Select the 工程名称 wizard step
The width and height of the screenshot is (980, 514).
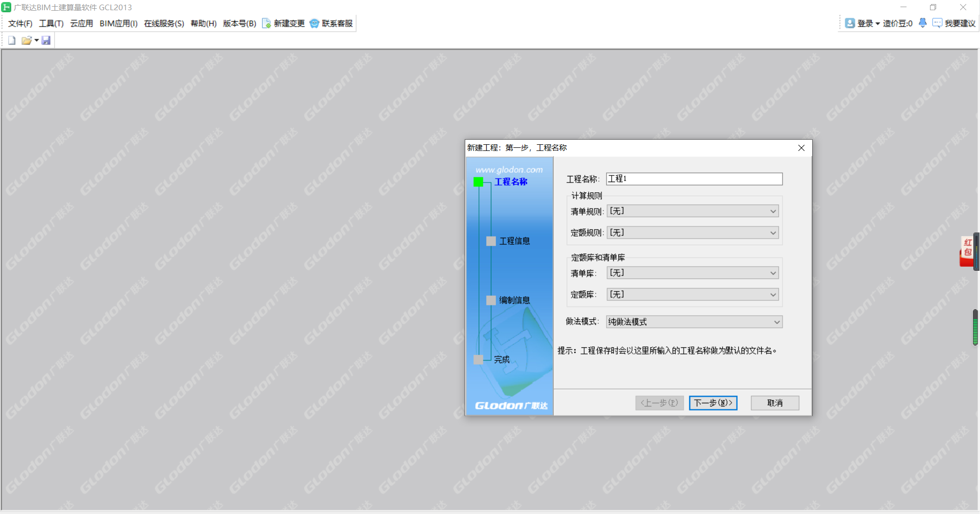coord(511,182)
